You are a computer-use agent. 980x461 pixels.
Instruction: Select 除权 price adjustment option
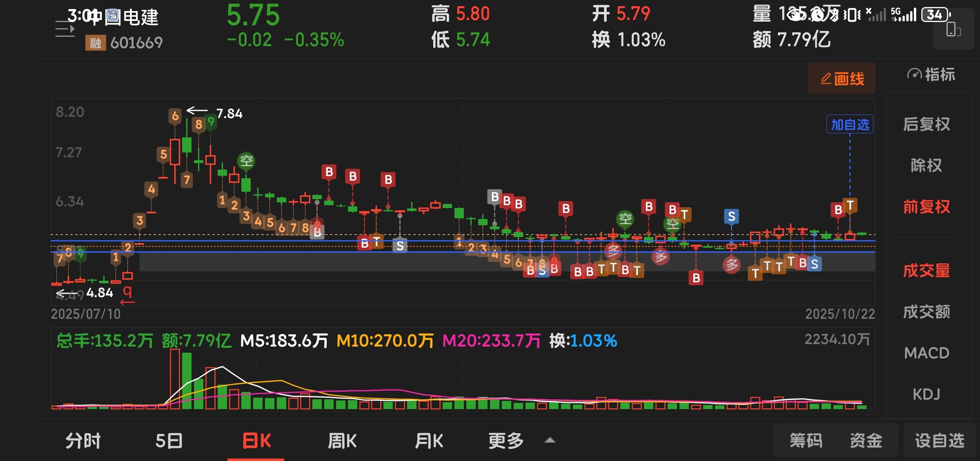pos(926,166)
